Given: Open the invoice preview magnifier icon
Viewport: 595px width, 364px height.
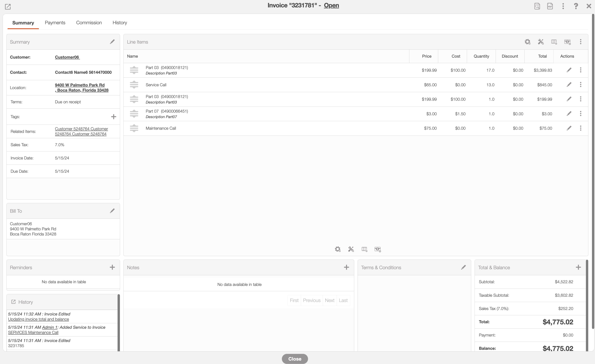Looking at the screenshot, I should point(537,6).
